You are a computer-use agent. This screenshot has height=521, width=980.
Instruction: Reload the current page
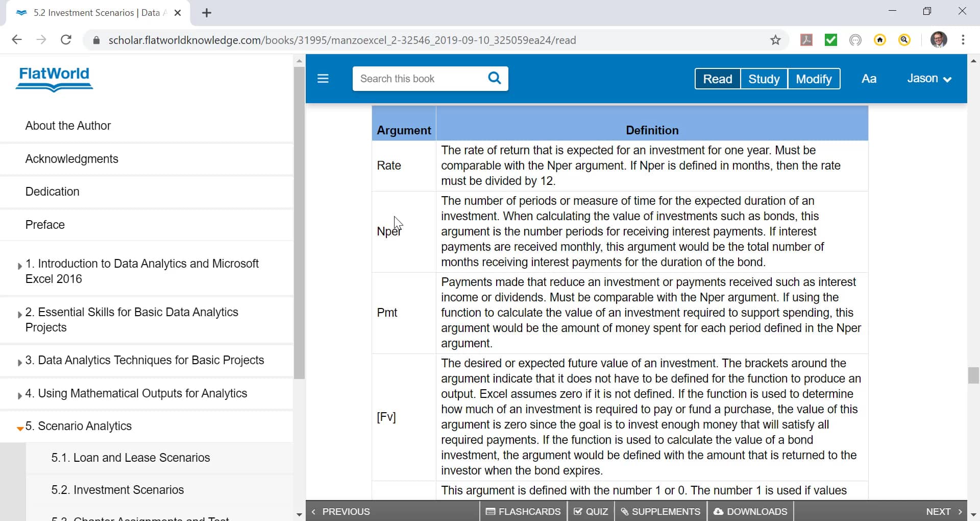(66, 40)
